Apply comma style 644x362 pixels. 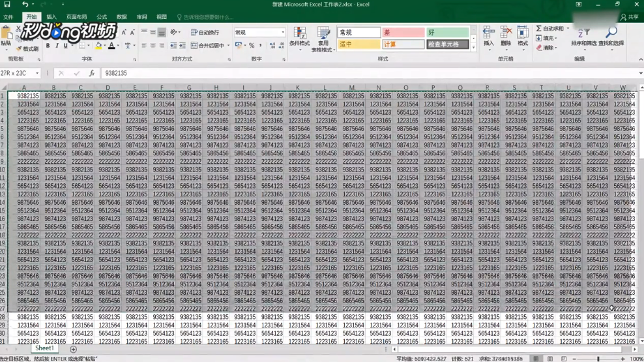pos(260,46)
